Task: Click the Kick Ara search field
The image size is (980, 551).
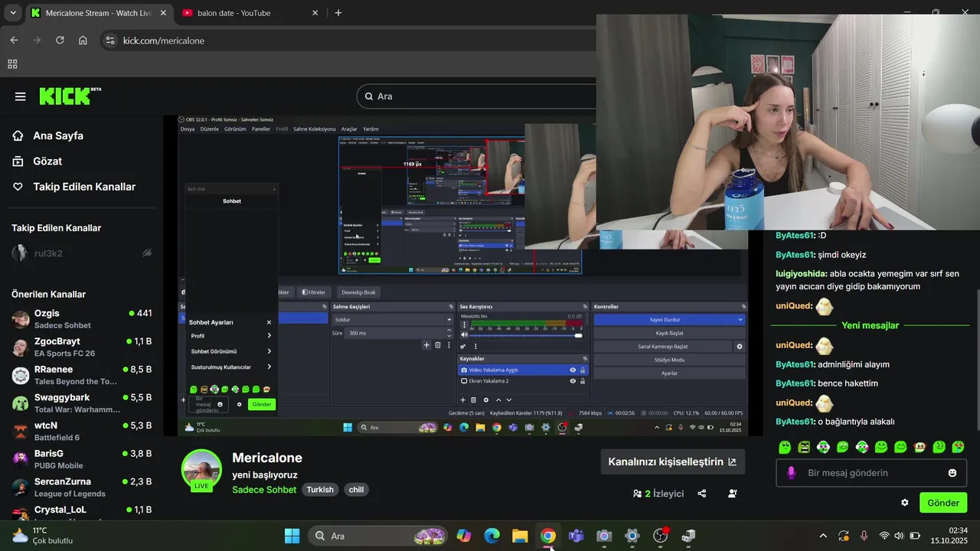Action: tap(476, 96)
